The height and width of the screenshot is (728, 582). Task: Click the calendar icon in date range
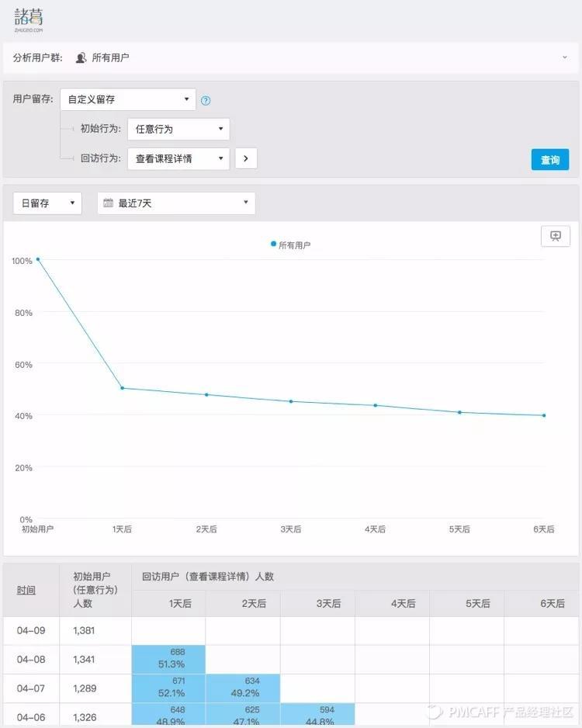click(108, 203)
